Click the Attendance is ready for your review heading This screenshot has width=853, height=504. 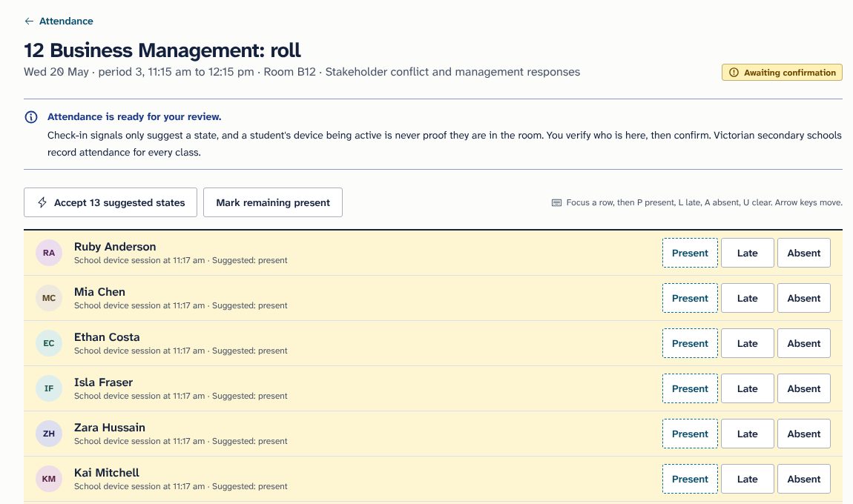(x=134, y=116)
